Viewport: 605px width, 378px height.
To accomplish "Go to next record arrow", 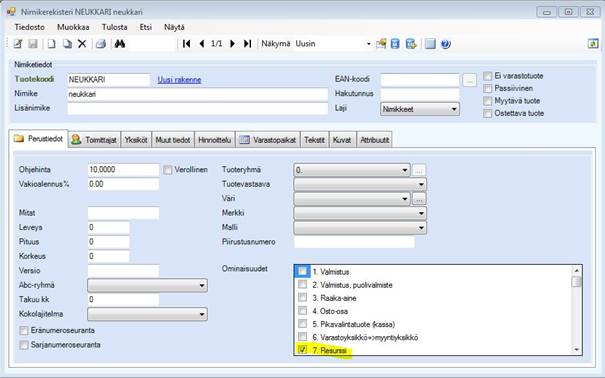I will coord(232,44).
